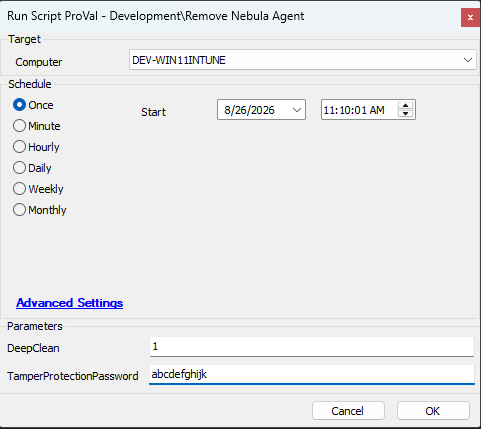Open the Advanced Settings link
Viewport: 481px width, 429px height.
pyautogui.click(x=70, y=303)
